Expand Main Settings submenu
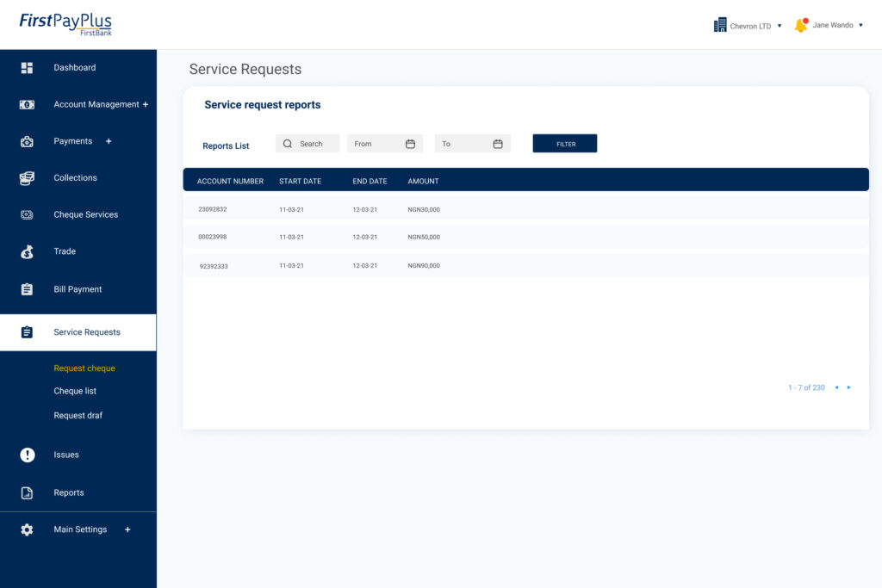The height and width of the screenshot is (588, 882). [x=127, y=529]
